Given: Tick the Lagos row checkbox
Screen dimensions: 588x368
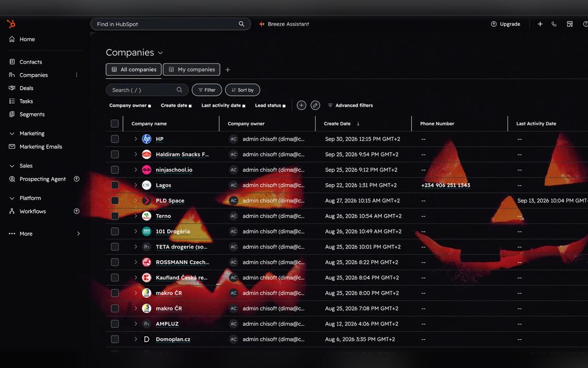Looking at the screenshot, I should pyautogui.click(x=115, y=185).
